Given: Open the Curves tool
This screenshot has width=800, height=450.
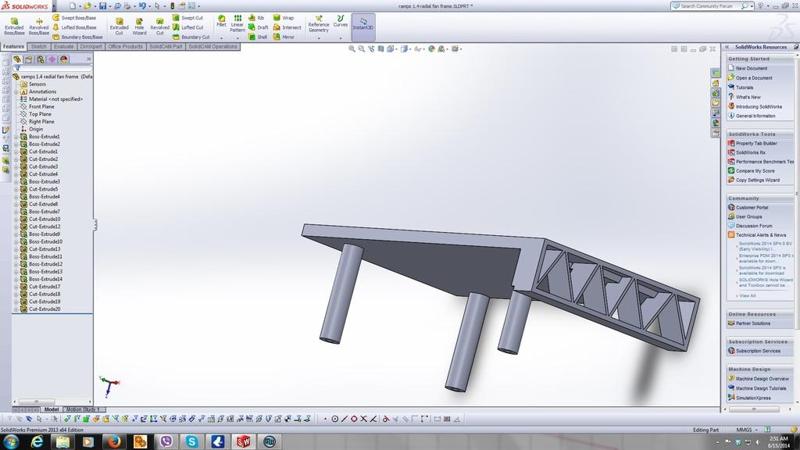Looking at the screenshot, I should pyautogui.click(x=340, y=21).
